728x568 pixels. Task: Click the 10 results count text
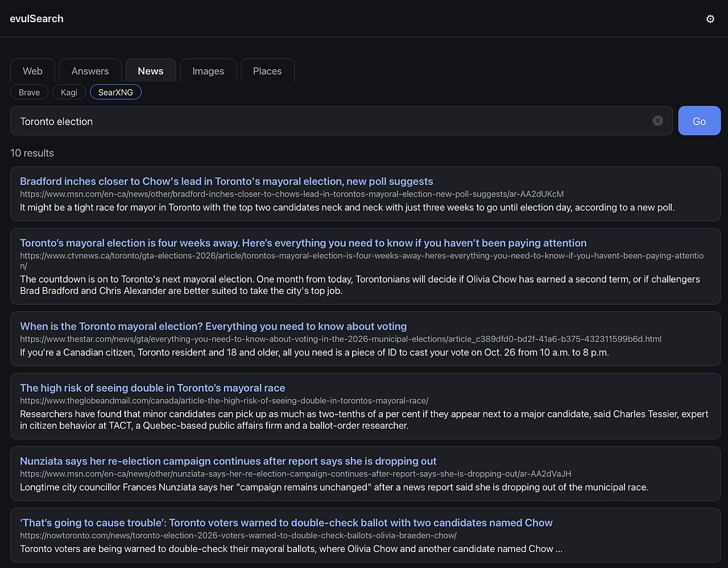point(32,153)
